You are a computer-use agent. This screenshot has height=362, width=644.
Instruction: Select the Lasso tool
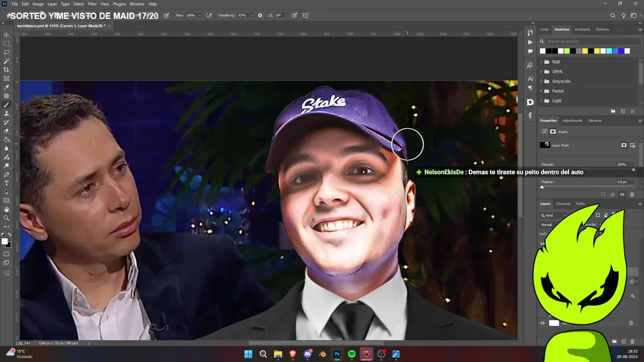tap(7, 52)
